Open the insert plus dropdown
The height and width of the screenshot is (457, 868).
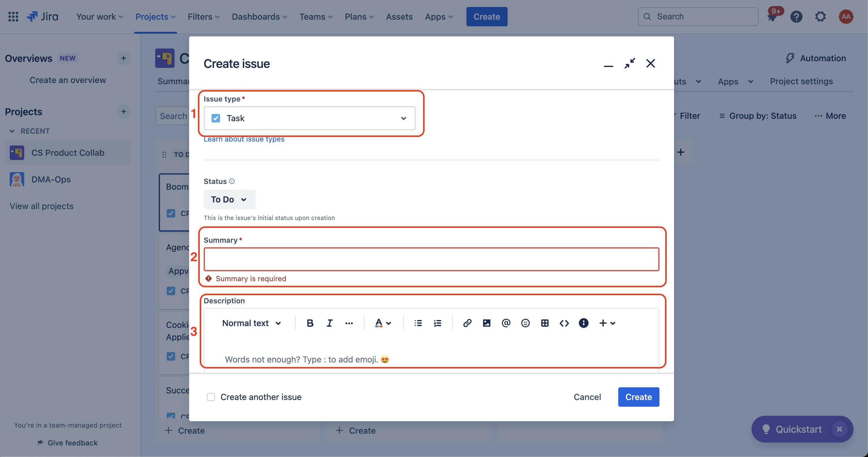pos(607,323)
